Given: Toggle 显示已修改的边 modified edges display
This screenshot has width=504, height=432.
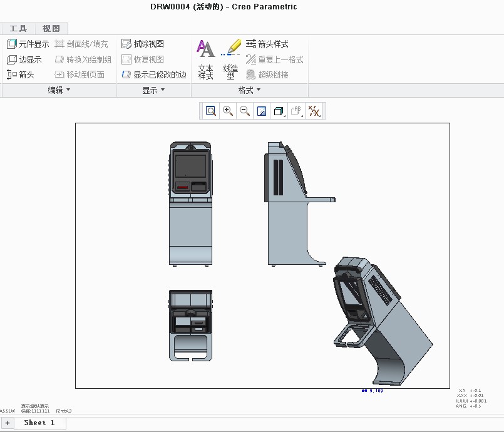Looking at the screenshot, I should 154,75.
